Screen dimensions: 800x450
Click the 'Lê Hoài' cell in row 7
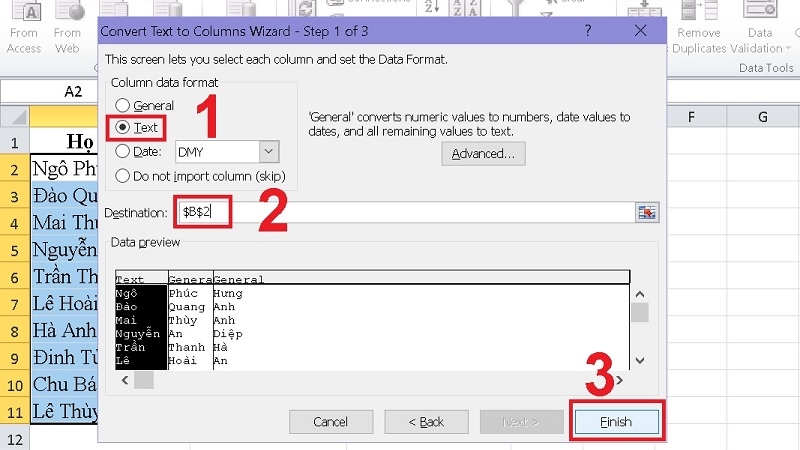tap(64, 304)
